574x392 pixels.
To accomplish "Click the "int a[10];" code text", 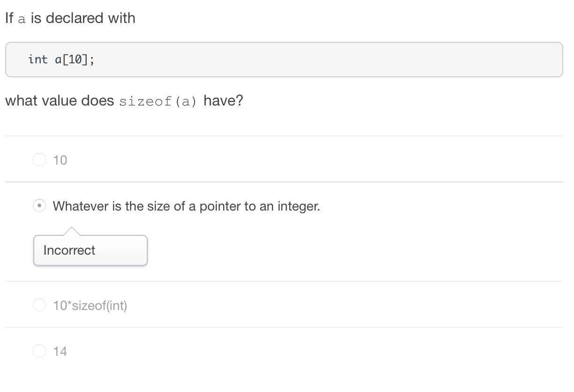I will click(61, 60).
